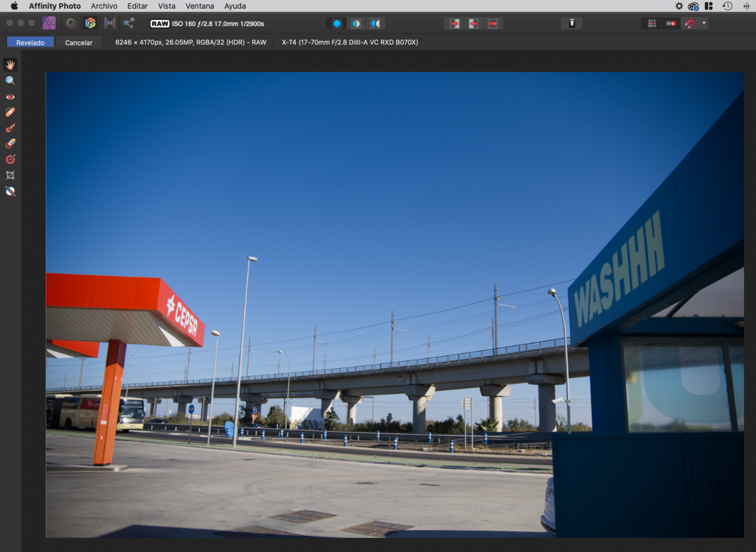Toggle the snapping magnet icon
756x552 pixels.
tap(689, 24)
